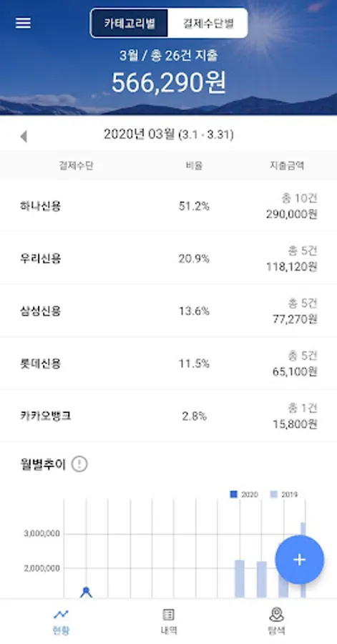The height and width of the screenshot is (644, 337).
Task: Open the 내역 list icon tab
Action: pyautogui.click(x=168, y=622)
